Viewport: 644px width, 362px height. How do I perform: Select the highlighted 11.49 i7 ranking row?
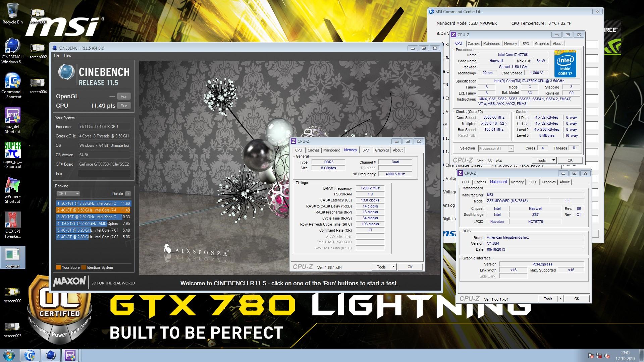pos(93,210)
